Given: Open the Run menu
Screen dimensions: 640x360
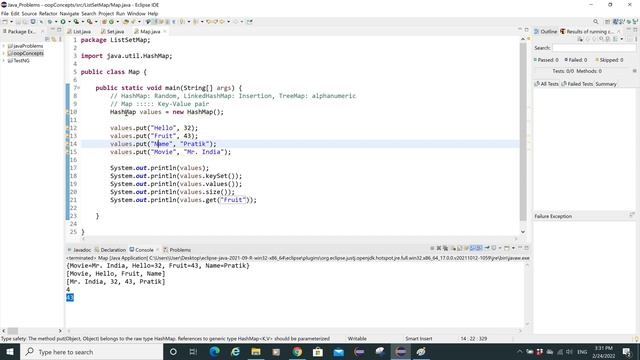Looking at the screenshot, I should coord(120,13).
